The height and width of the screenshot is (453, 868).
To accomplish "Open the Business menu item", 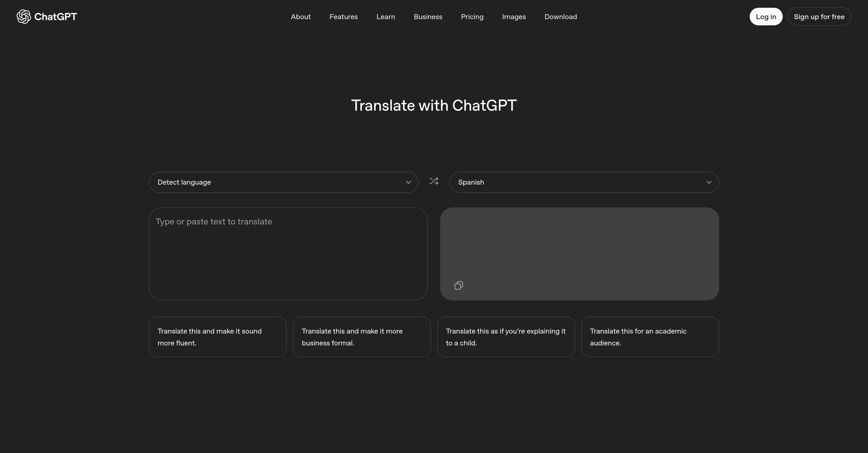I will [428, 17].
